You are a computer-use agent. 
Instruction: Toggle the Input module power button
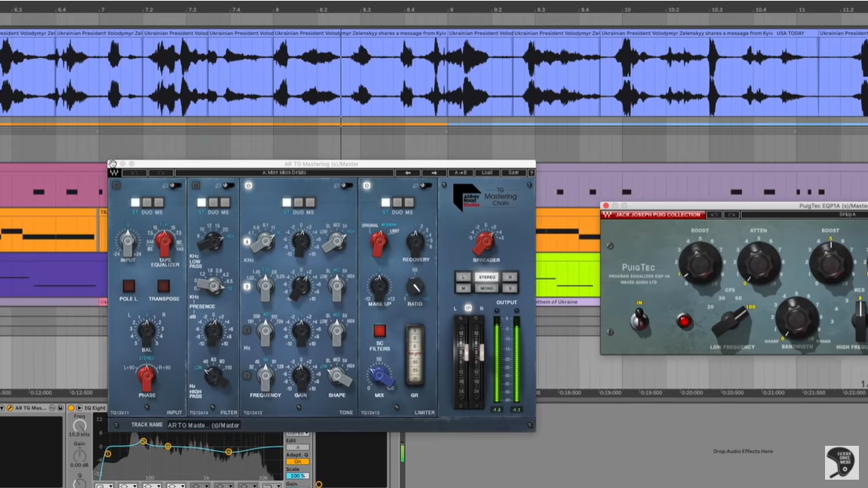click(116, 186)
